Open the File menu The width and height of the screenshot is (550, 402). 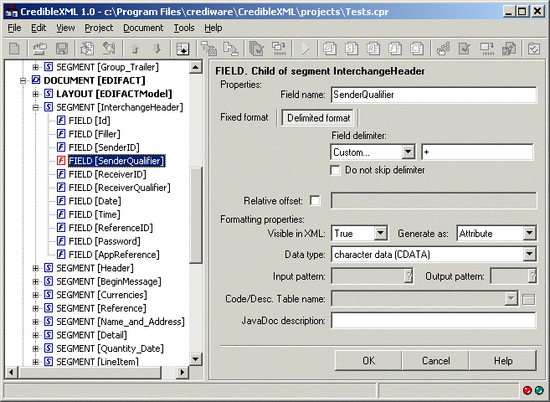coord(14,28)
